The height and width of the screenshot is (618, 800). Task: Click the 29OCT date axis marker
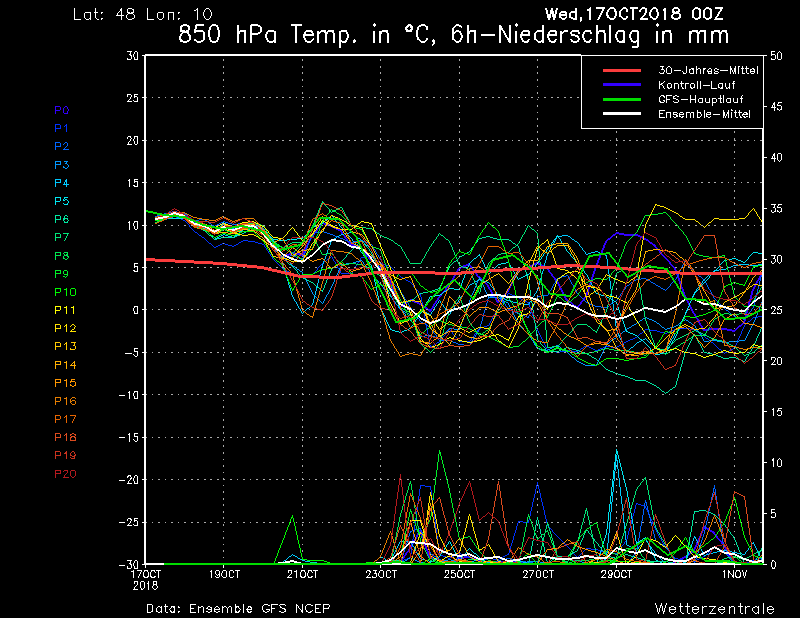tap(616, 575)
